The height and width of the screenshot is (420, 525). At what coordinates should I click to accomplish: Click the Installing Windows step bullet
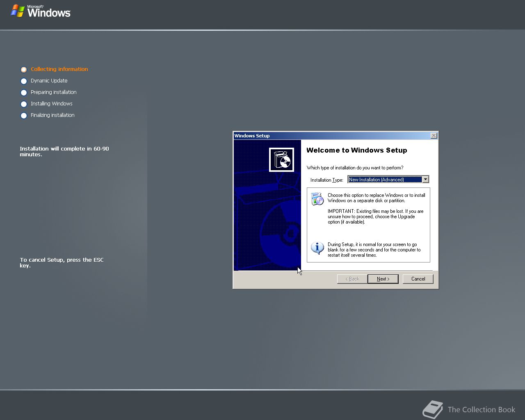click(24, 104)
